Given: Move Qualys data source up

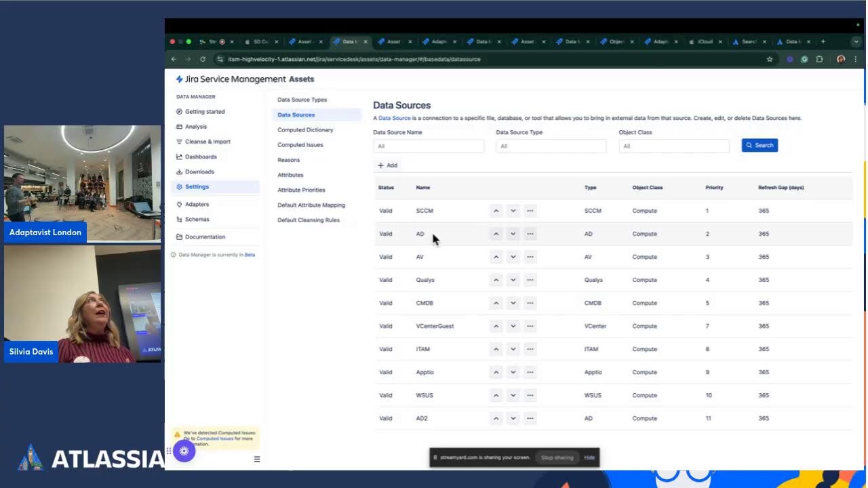Looking at the screenshot, I should (496, 280).
